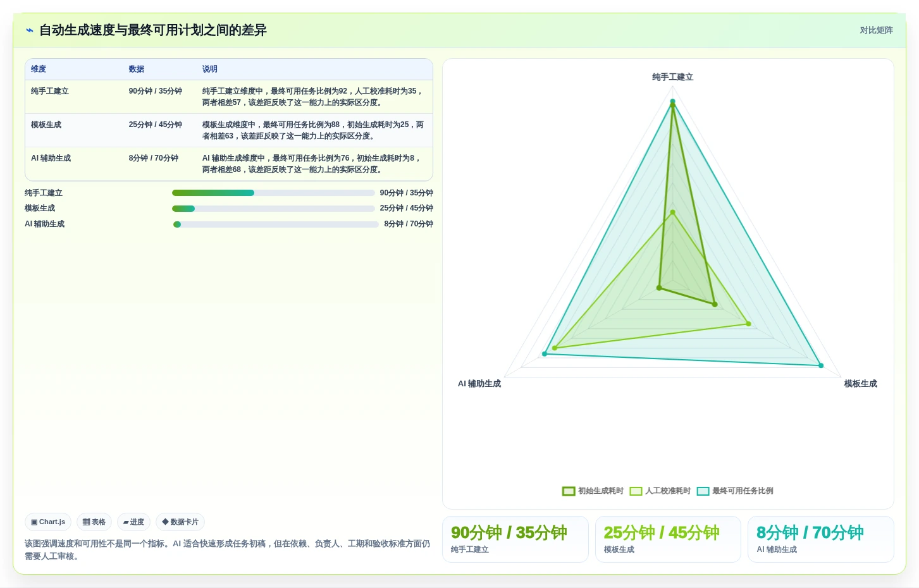Screen dimensions: 919x588
Task: Click the footer note starting 该图强调速度
Action: (227, 550)
